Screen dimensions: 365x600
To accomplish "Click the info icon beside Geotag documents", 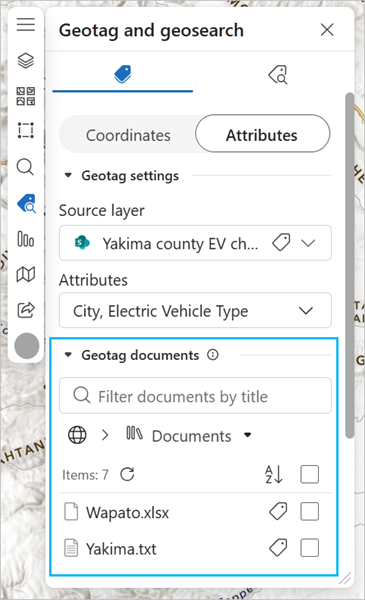I will point(213,355).
